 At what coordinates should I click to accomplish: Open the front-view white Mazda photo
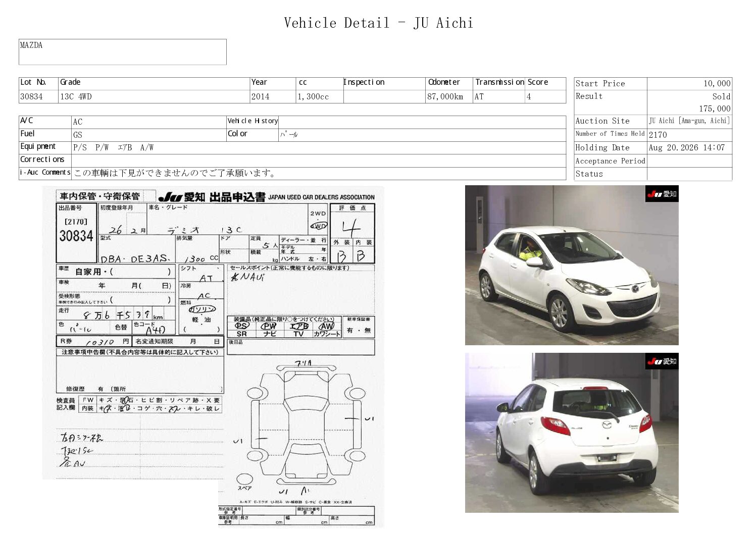pos(572,265)
